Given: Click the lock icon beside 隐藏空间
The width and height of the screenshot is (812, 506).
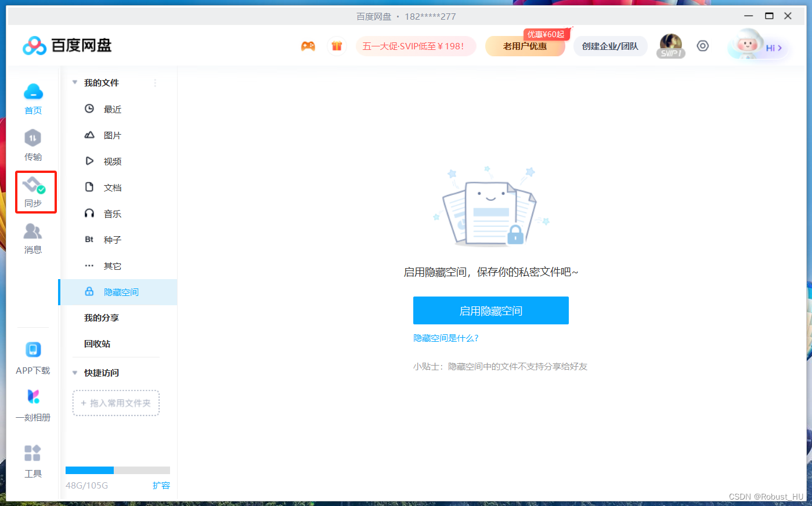Looking at the screenshot, I should (89, 291).
